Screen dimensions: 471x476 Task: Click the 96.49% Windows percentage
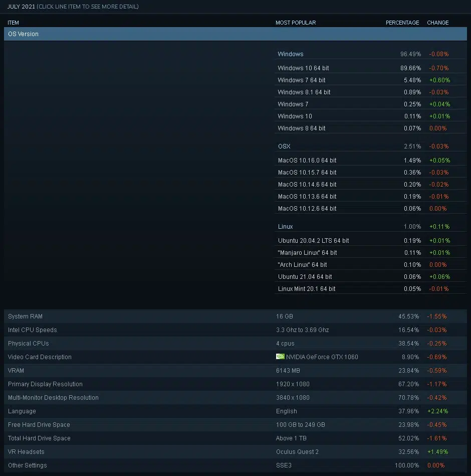pyautogui.click(x=410, y=54)
